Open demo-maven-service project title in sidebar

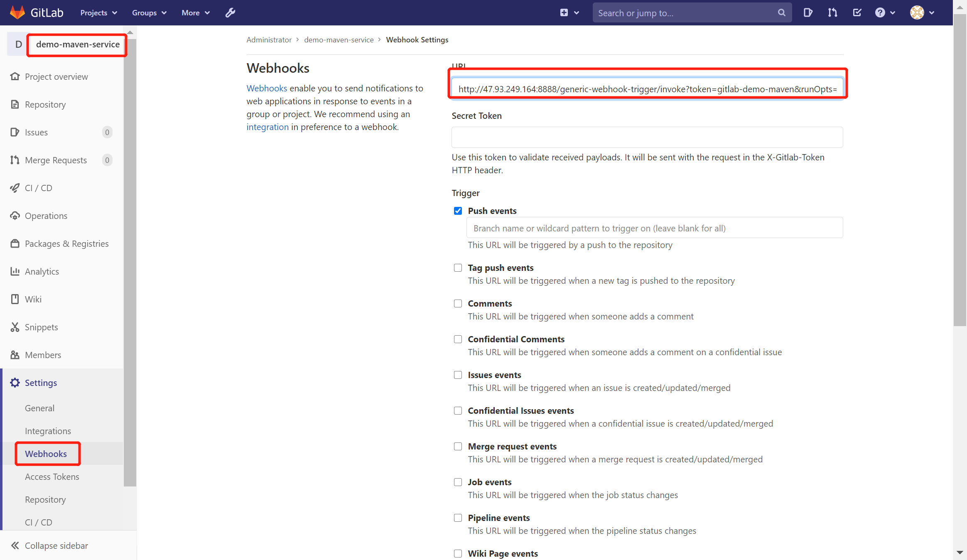tap(78, 44)
